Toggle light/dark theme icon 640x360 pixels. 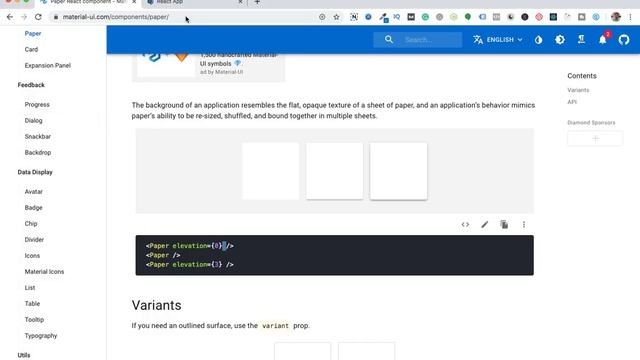560,40
